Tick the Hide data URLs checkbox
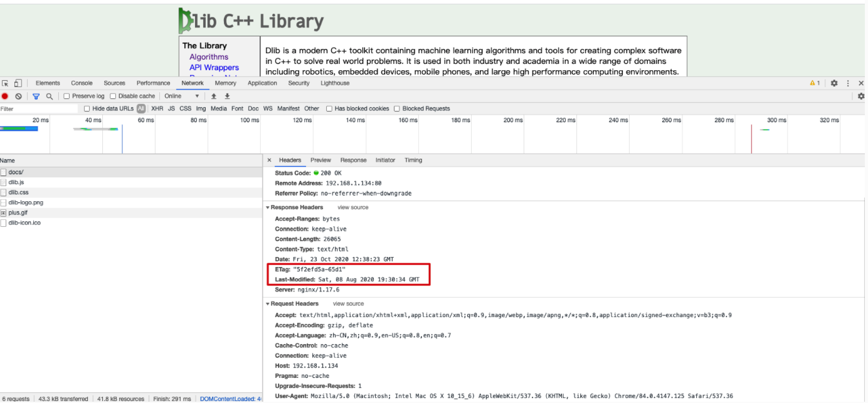Image resolution: width=868 pixels, height=403 pixels. point(87,109)
